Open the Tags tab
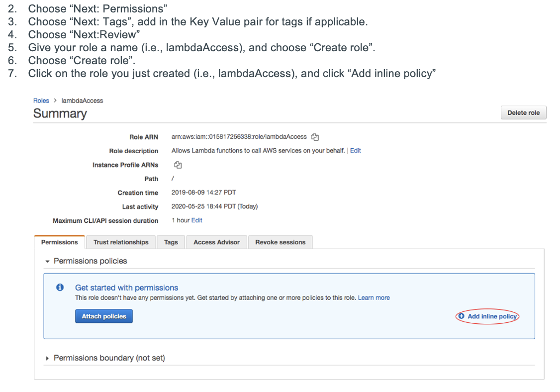 pyautogui.click(x=171, y=242)
